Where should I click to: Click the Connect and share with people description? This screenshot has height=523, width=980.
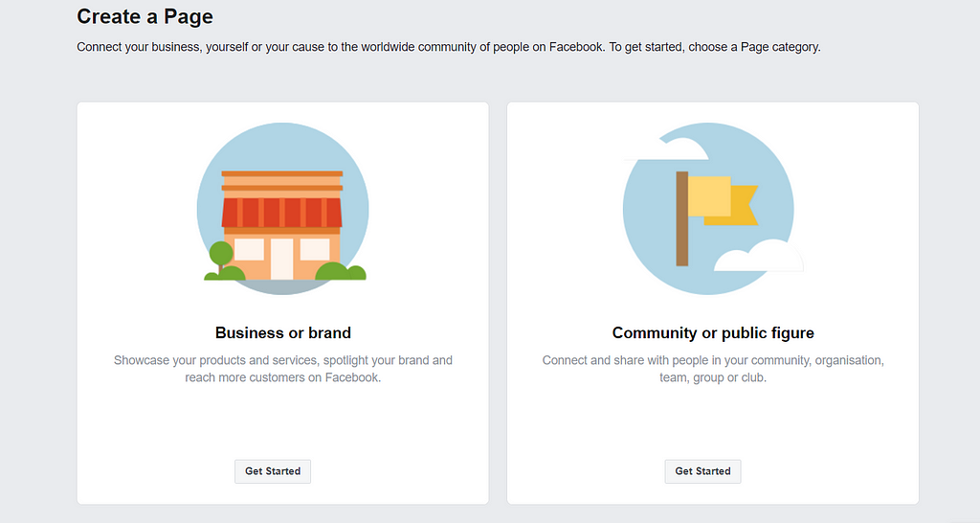pyautogui.click(x=713, y=369)
